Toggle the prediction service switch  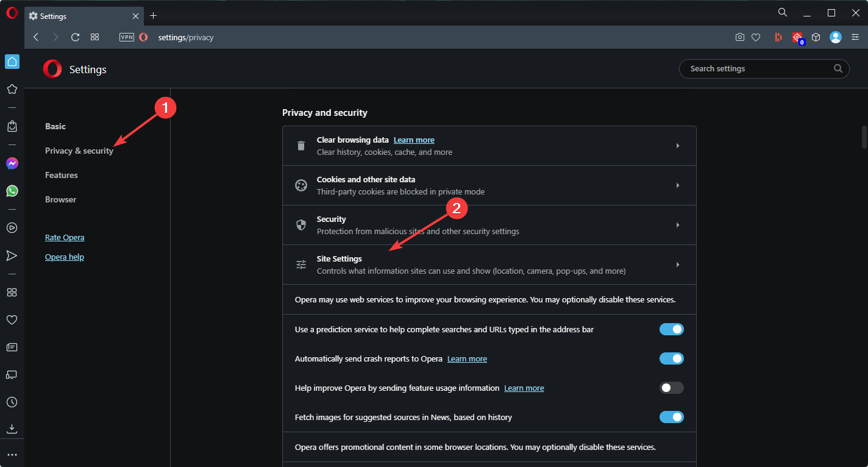pos(672,329)
